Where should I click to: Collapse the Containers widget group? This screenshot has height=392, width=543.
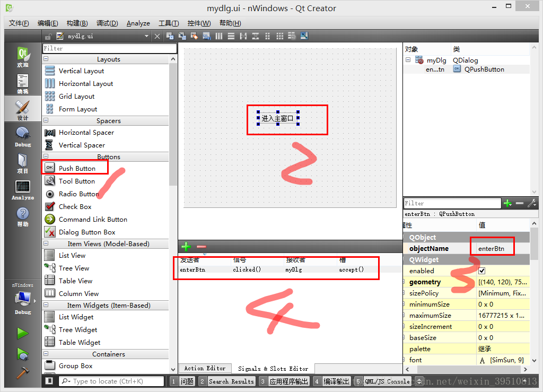pos(46,354)
